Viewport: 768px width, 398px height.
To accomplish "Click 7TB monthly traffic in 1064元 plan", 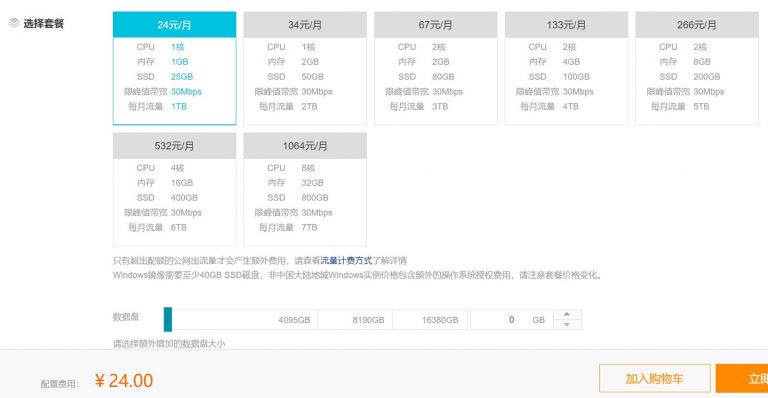I will (309, 227).
